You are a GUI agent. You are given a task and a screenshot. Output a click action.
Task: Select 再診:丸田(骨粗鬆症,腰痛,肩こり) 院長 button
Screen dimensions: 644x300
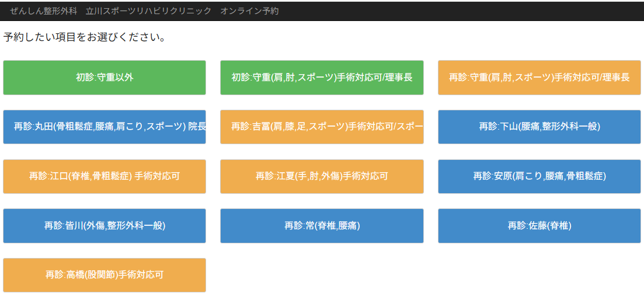tap(105, 127)
